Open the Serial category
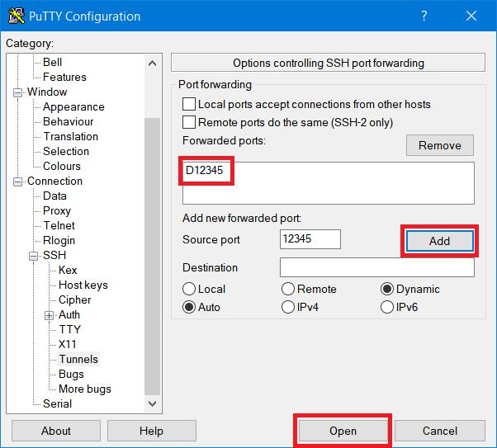The width and height of the screenshot is (497, 448). click(57, 404)
